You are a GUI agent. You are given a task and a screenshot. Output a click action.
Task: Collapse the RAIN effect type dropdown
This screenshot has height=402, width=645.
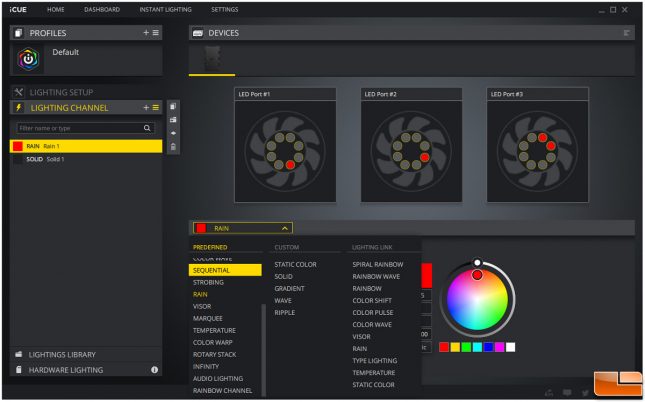click(x=243, y=228)
